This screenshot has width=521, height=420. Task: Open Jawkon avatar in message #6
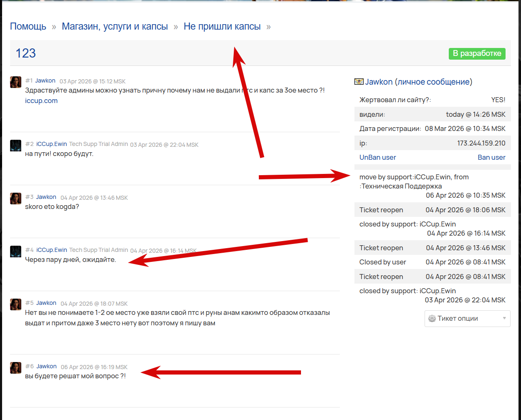click(x=15, y=367)
